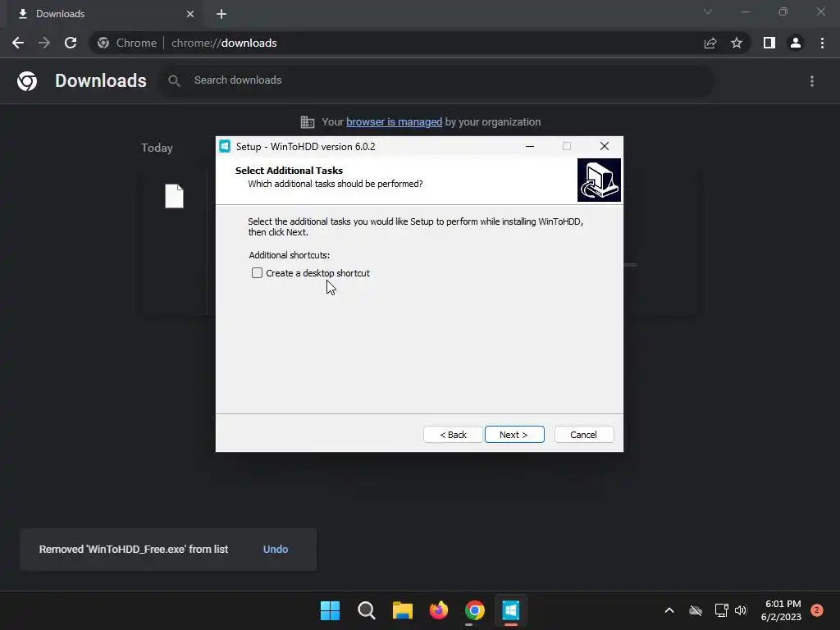840x630 pixels.
Task: Close the Downloads tab
Action: point(190,14)
